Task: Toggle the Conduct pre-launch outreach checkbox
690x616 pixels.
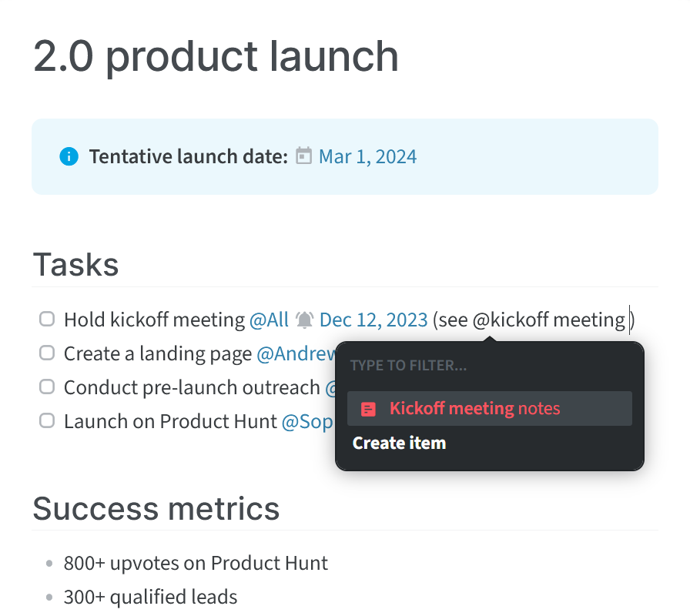Action: [x=47, y=387]
